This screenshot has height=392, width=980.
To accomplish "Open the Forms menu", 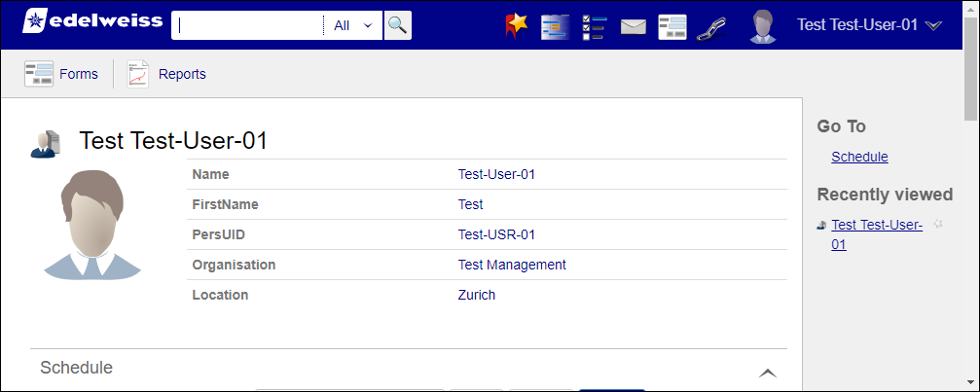I will [61, 74].
